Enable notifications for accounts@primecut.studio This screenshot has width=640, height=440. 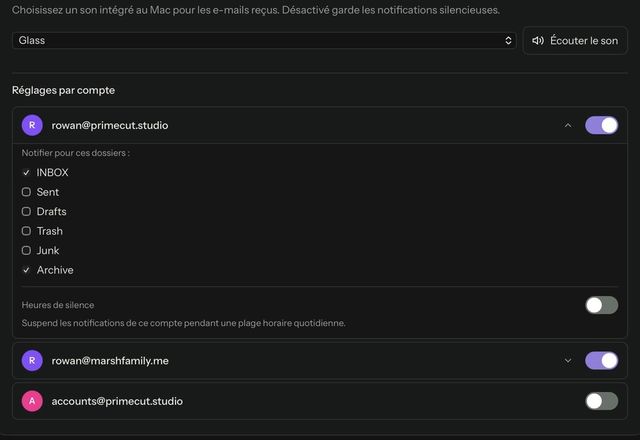(601, 401)
